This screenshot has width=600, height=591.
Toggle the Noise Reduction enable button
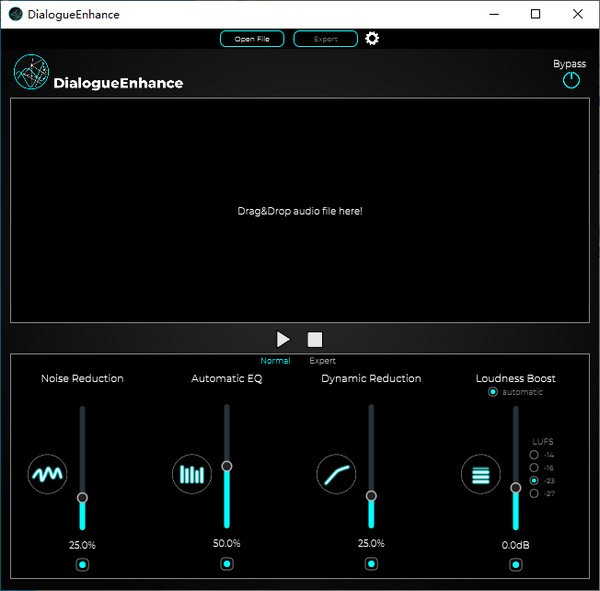point(83,565)
